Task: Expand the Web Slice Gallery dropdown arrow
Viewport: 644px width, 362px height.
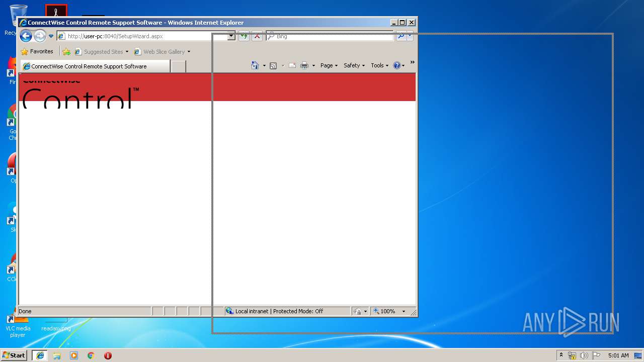Action: pos(189,52)
